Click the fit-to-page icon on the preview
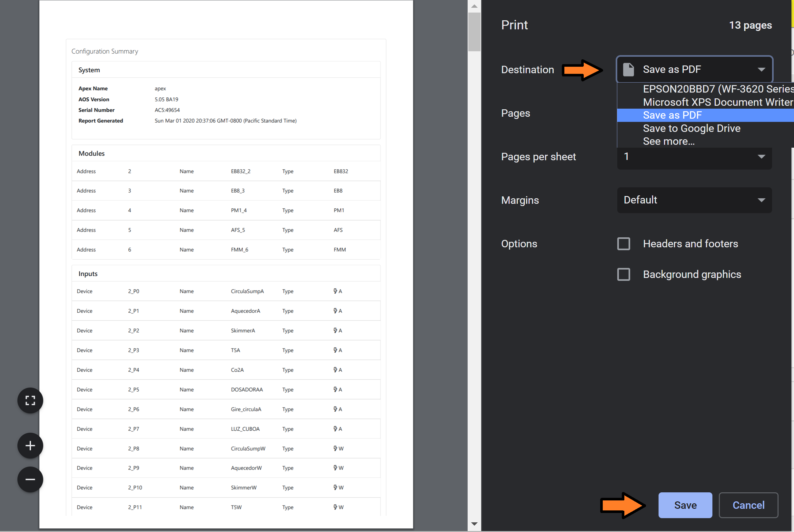This screenshot has height=532, width=794. (30, 400)
